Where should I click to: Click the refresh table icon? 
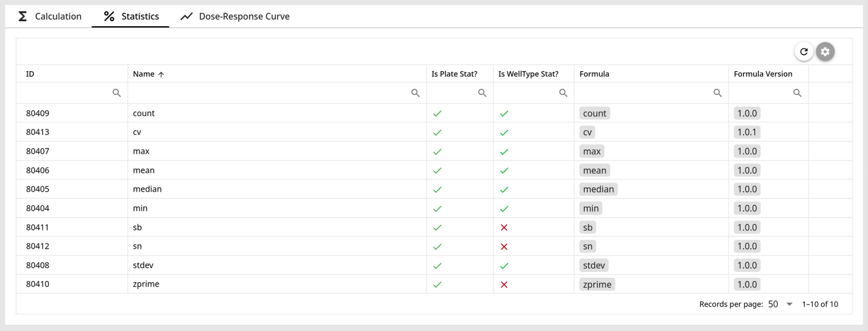(804, 52)
